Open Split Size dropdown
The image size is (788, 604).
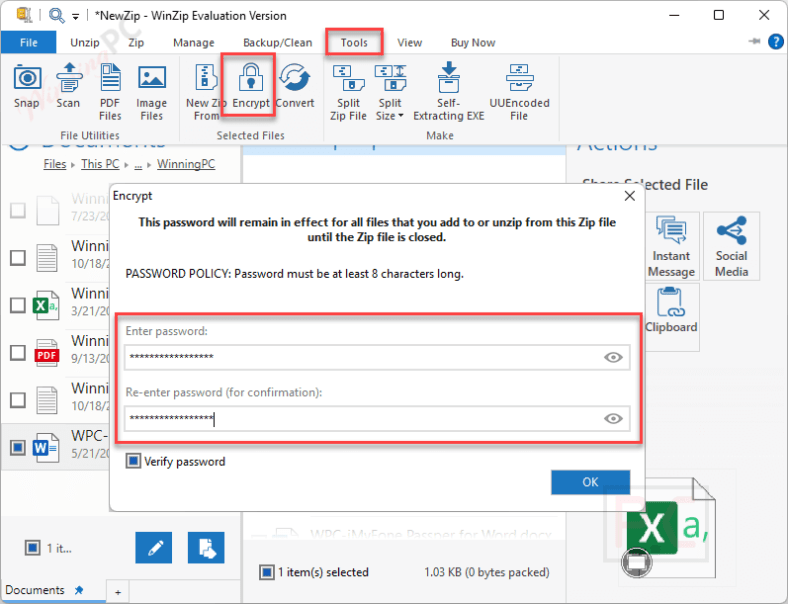pos(390,92)
